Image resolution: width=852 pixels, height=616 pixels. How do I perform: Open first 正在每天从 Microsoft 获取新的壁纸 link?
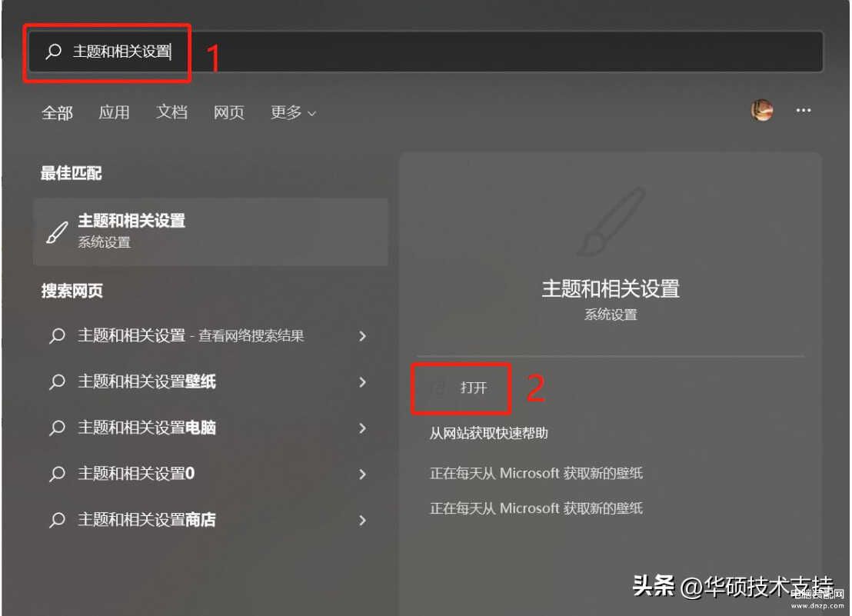(536, 473)
